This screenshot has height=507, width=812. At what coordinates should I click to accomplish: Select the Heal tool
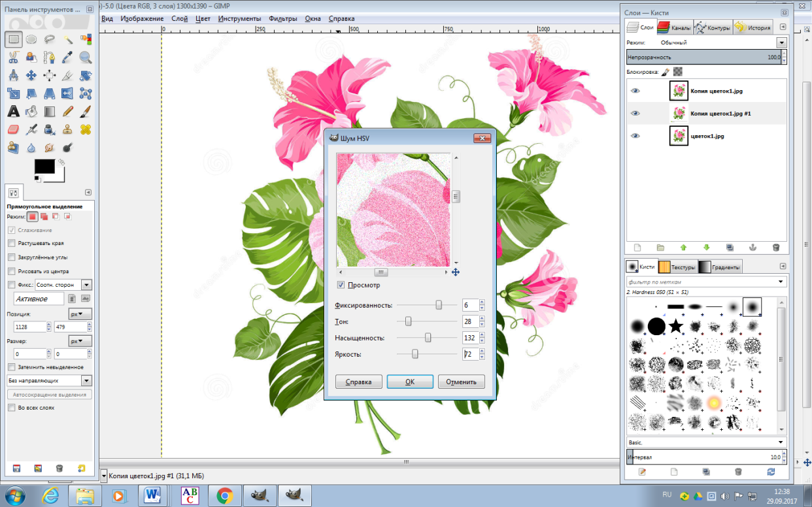tap(85, 129)
